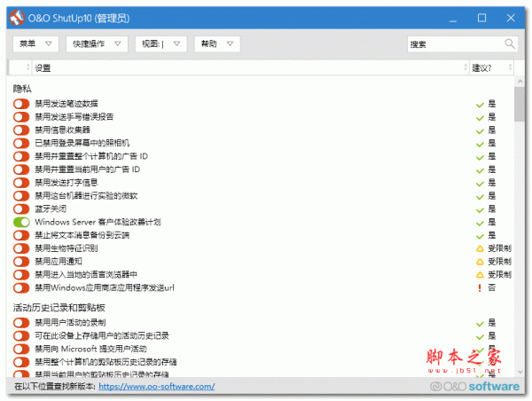Click the 活动历史记录和剪贴板 section heading
The width and height of the screenshot is (532, 401).
coord(59,308)
